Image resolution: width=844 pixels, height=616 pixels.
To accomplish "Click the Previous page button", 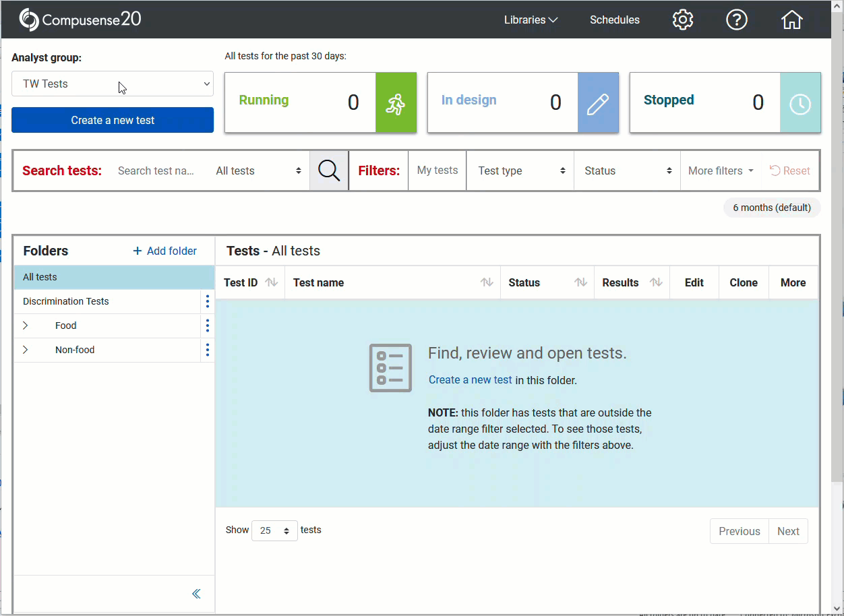I will pyautogui.click(x=740, y=531).
